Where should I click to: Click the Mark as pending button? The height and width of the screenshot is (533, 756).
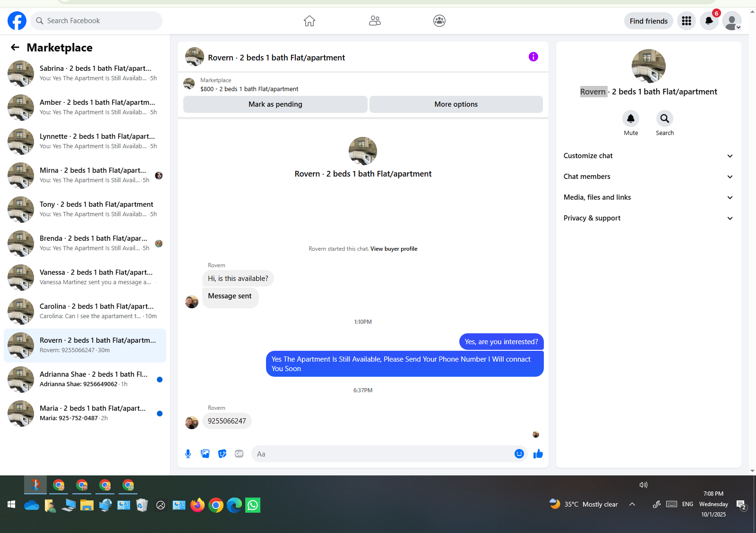[275, 104]
